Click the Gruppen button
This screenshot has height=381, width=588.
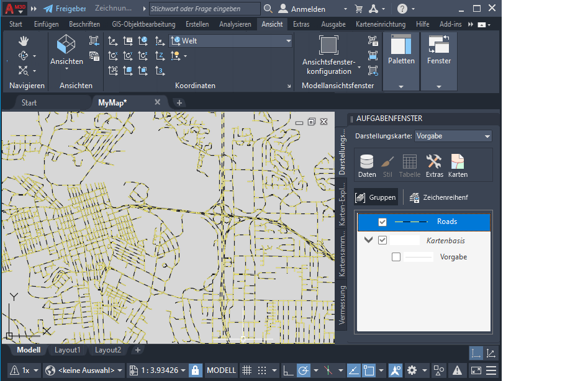(x=376, y=197)
